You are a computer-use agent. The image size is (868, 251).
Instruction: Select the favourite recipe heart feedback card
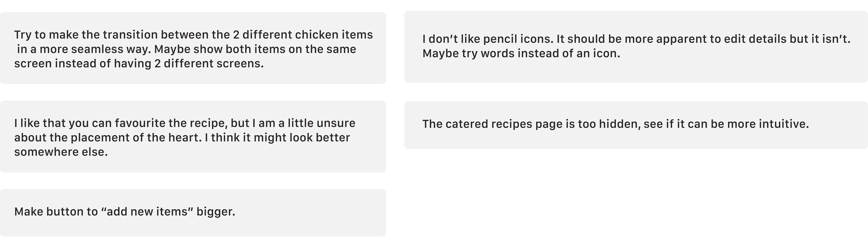click(193, 136)
